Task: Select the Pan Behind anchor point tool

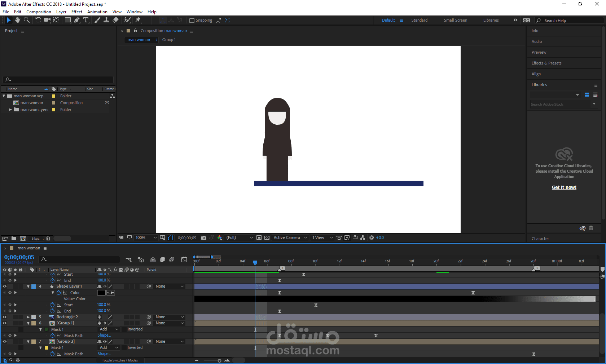Action: (x=56, y=20)
